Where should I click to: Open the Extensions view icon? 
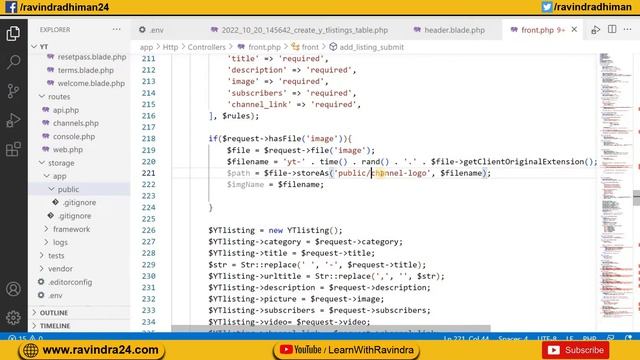pos(13,149)
